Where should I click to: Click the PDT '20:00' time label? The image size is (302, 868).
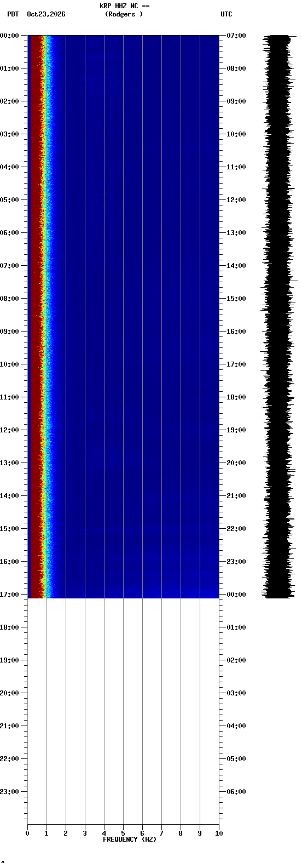pos(9,693)
